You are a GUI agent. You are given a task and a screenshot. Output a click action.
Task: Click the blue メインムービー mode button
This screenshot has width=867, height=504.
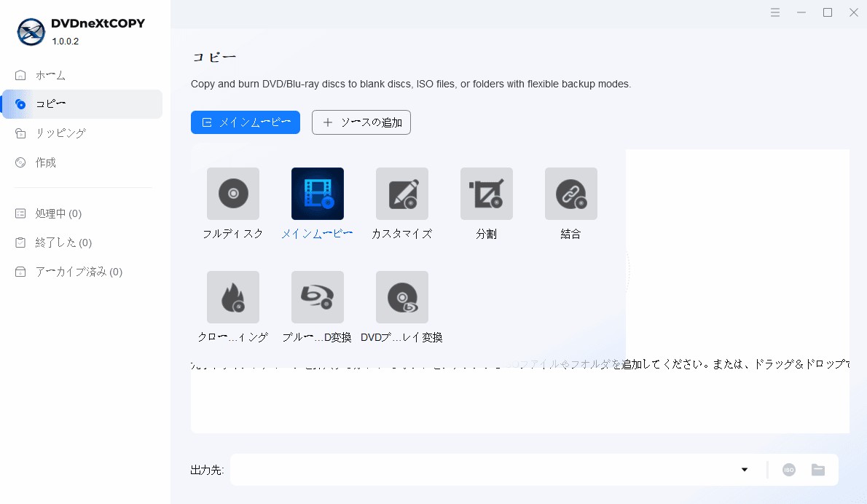point(246,122)
